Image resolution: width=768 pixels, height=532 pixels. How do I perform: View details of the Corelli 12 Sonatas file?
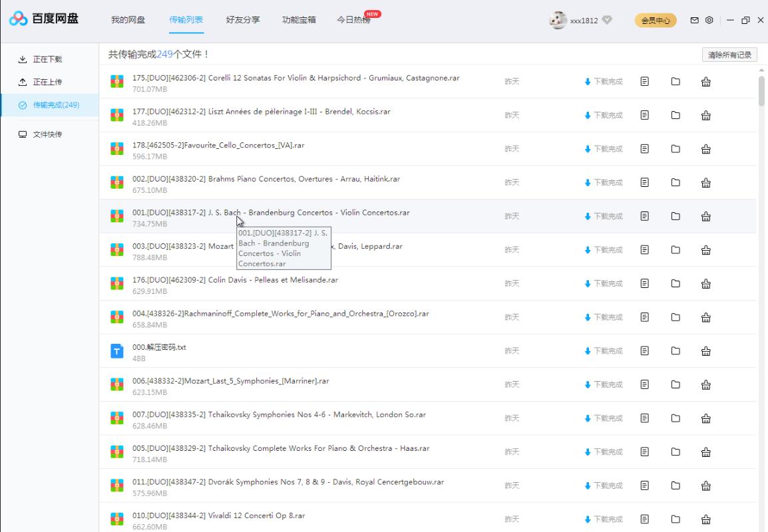point(644,80)
